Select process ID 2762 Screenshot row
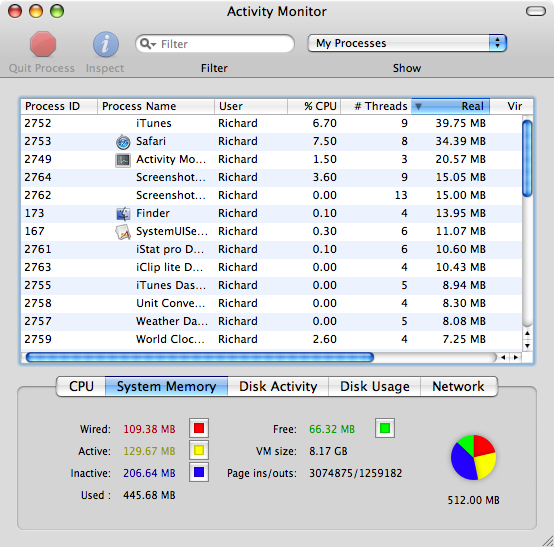554x547 pixels. coord(271,195)
